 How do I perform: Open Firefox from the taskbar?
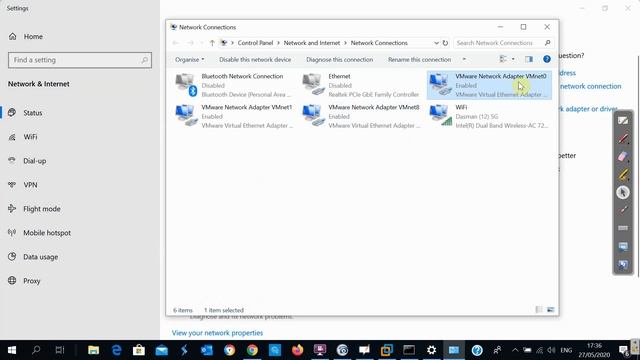(298, 350)
